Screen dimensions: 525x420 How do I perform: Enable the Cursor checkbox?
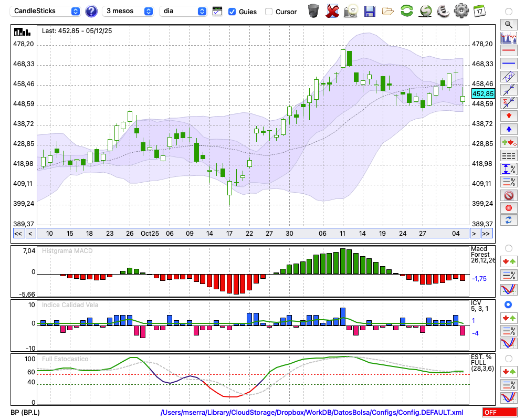pyautogui.click(x=269, y=11)
